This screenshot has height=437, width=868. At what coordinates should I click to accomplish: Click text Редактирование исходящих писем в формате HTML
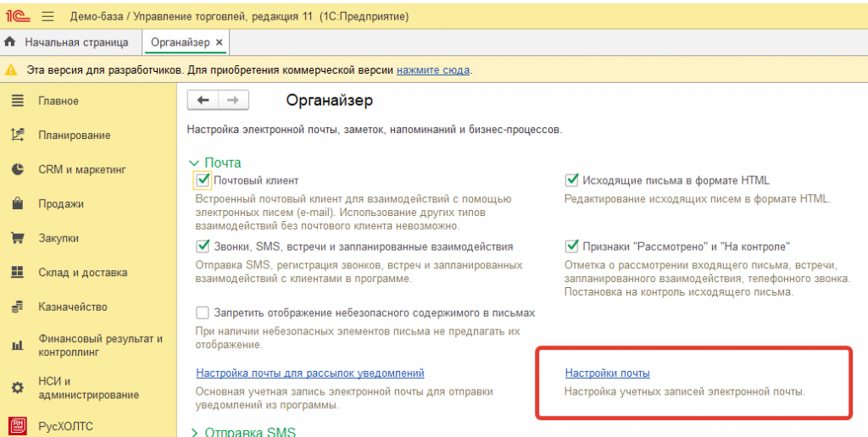tap(698, 198)
